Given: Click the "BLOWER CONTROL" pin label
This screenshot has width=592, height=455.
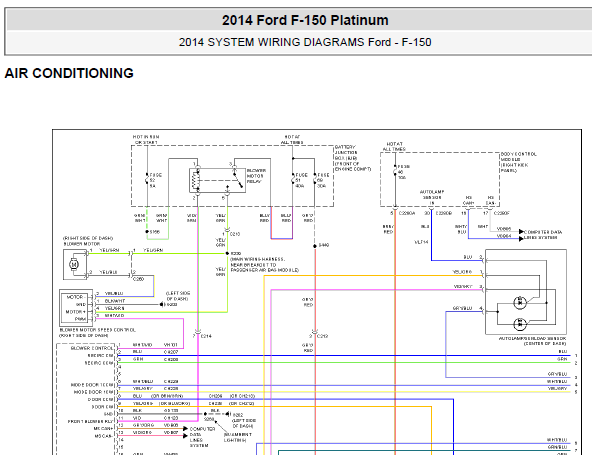Looking at the screenshot, I should (92, 348).
